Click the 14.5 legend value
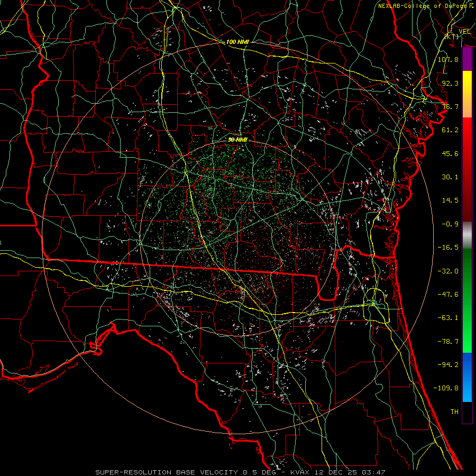The image size is (476, 476). (x=450, y=200)
